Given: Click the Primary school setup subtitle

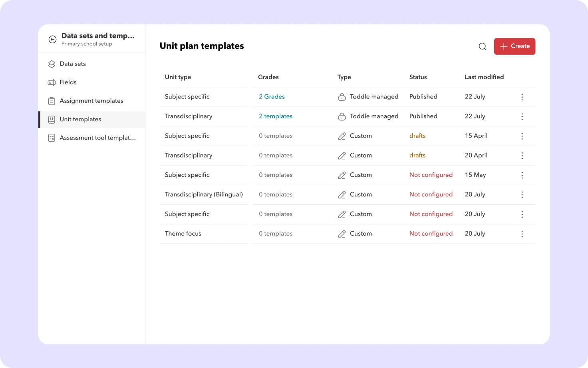Looking at the screenshot, I should click(87, 44).
